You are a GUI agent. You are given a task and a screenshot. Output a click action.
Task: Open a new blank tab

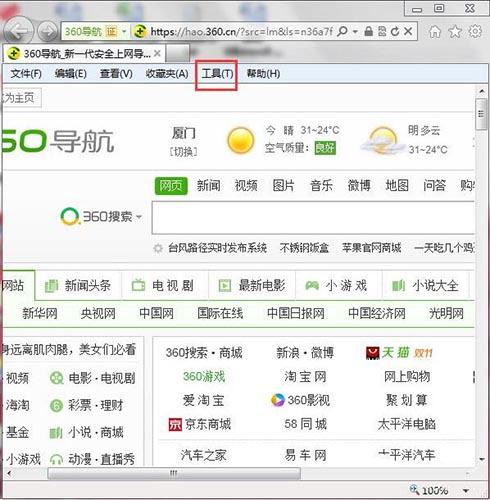coord(177,53)
